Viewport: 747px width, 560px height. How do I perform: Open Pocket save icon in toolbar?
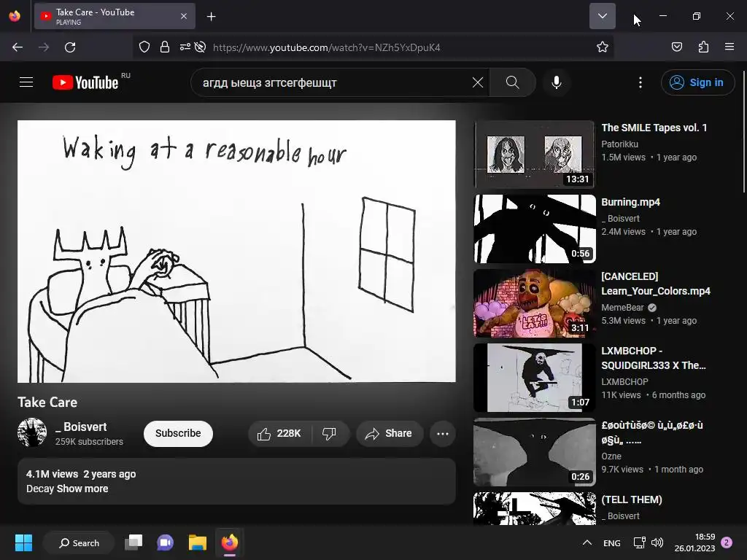[676, 47]
